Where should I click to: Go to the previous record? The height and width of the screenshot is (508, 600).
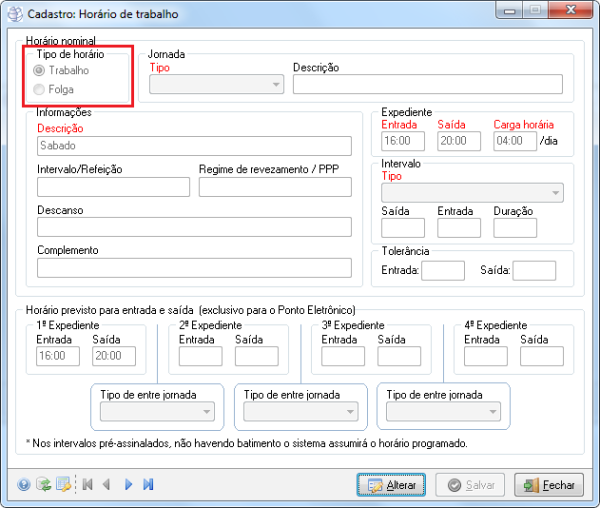tap(107, 485)
